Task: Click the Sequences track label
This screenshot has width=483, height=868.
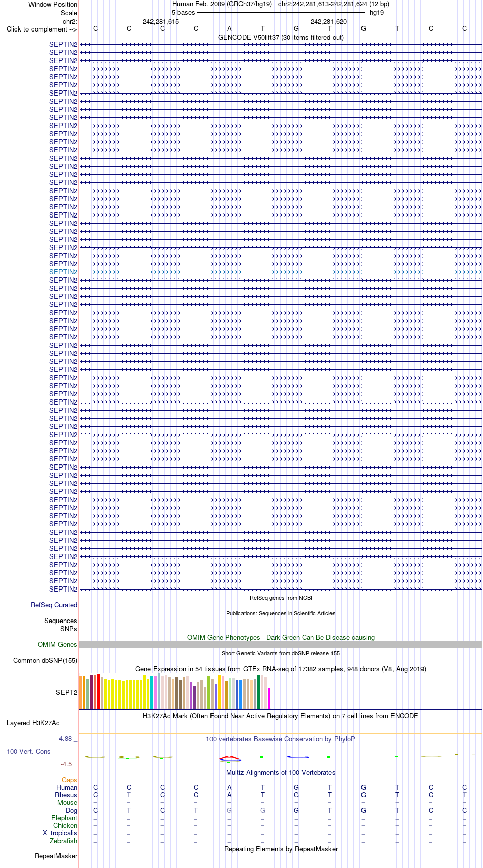Action: pyautogui.click(x=61, y=621)
